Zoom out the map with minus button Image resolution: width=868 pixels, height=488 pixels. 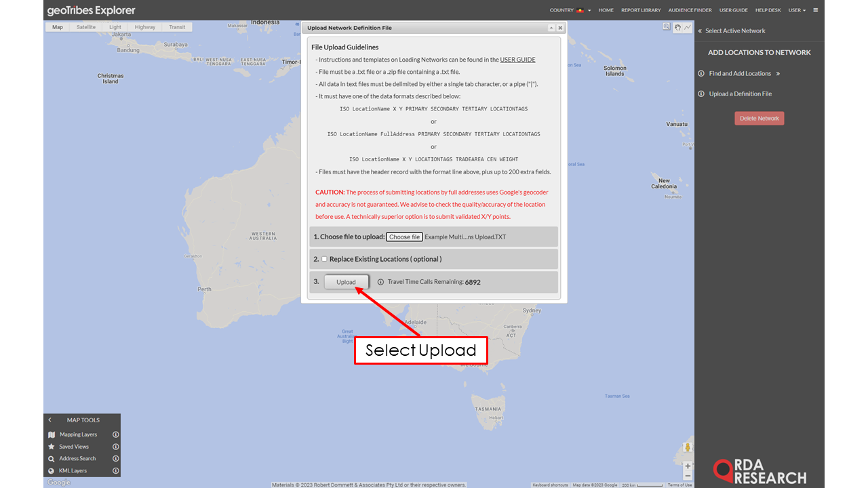coord(688,476)
